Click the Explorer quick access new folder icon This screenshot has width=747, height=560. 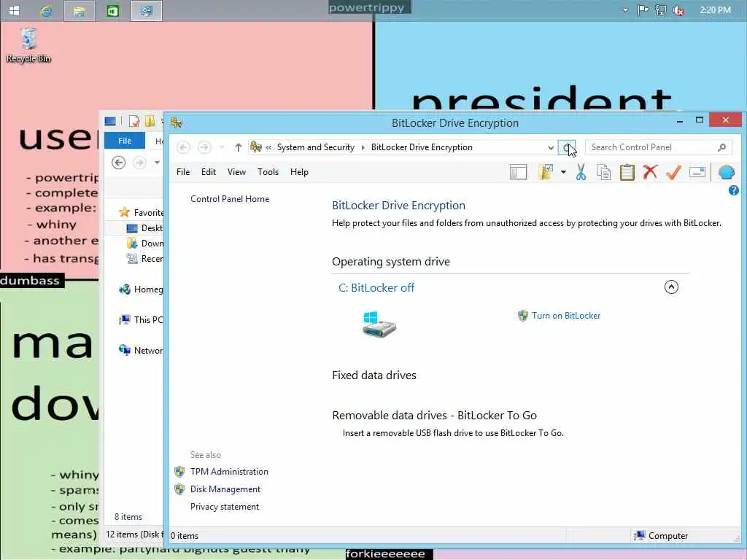150,122
